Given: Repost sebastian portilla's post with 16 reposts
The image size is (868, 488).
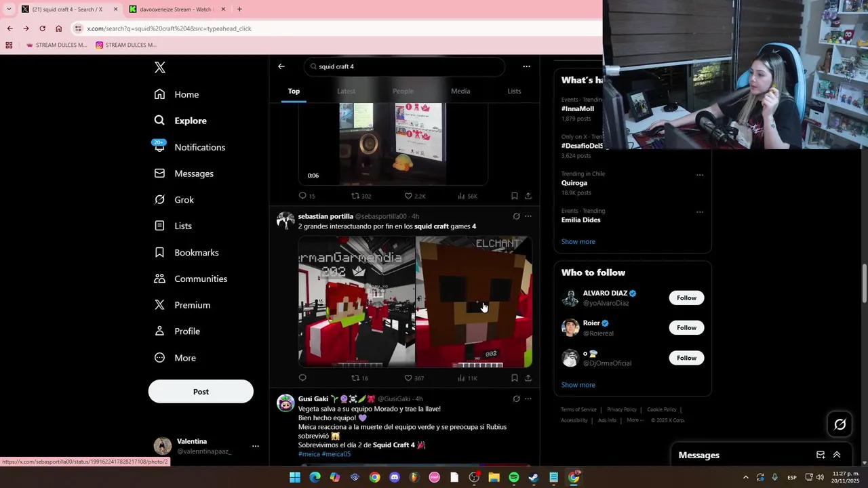Looking at the screenshot, I should 359,378.
